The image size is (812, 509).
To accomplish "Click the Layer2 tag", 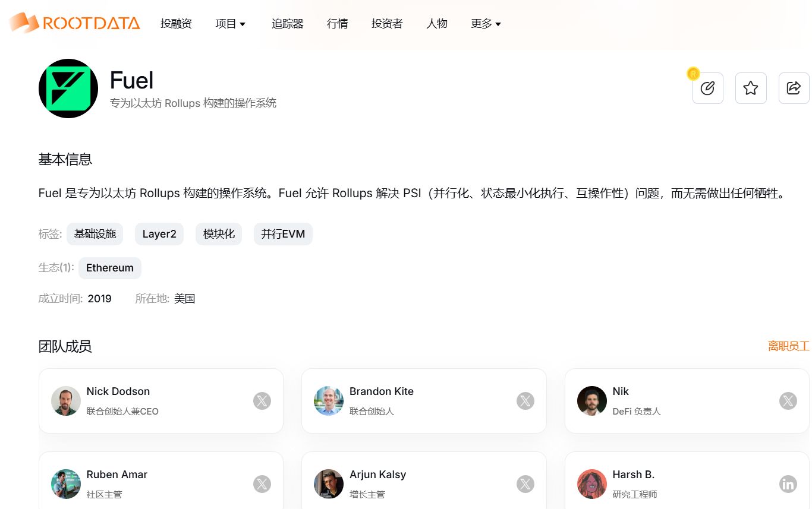I will click(x=159, y=234).
